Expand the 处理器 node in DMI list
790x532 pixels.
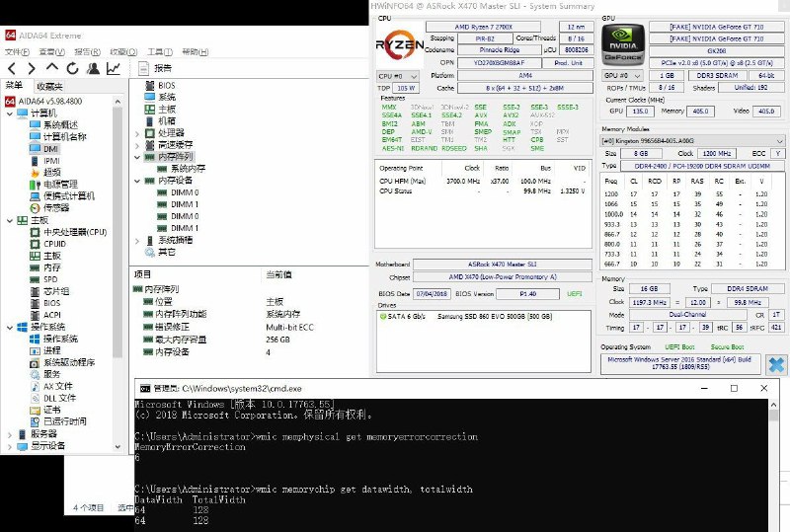(137, 133)
